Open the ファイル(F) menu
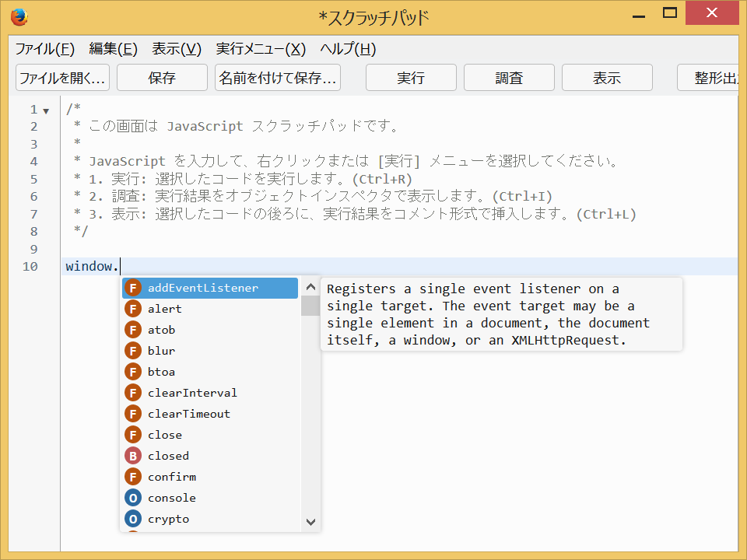This screenshot has height=560, width=747. [x=45, y=48]
